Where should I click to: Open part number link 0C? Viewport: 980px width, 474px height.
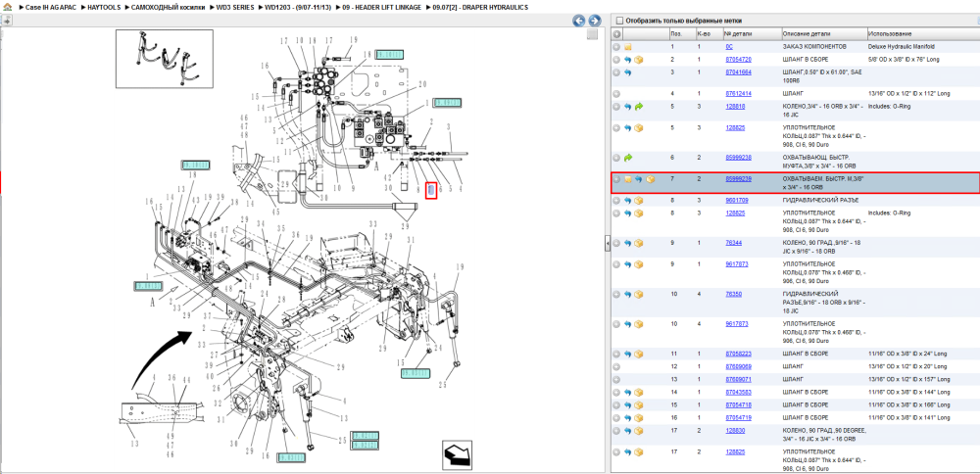pyautogui.click(x=729, y=47)
